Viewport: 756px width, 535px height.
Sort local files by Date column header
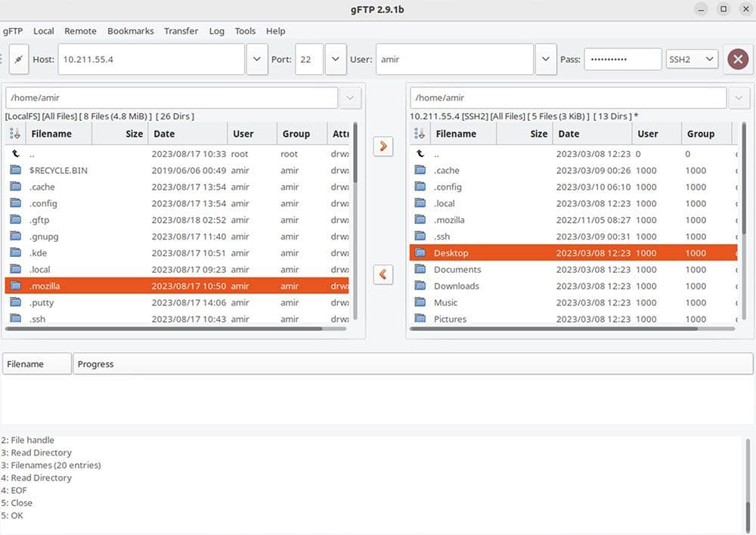tap(164, 134)
